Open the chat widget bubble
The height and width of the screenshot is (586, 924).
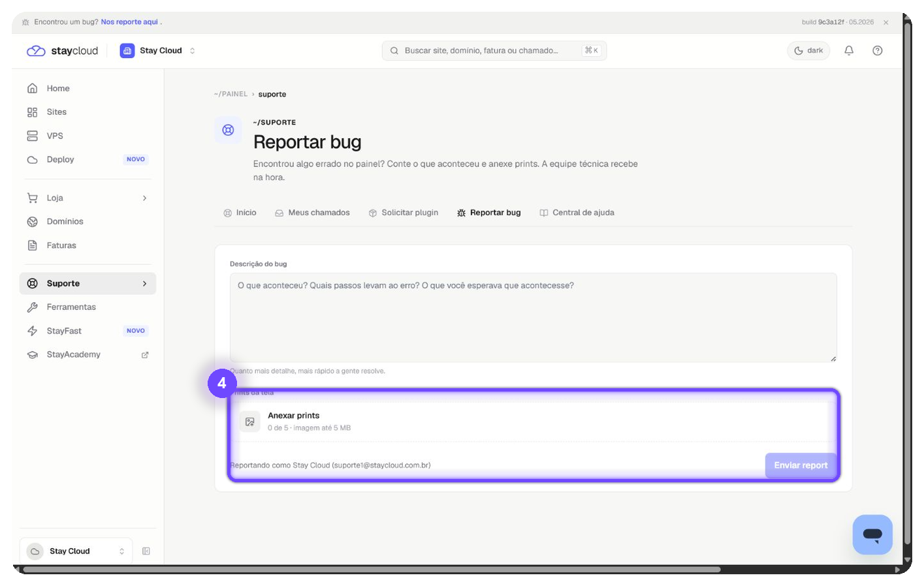click(872, 534)
